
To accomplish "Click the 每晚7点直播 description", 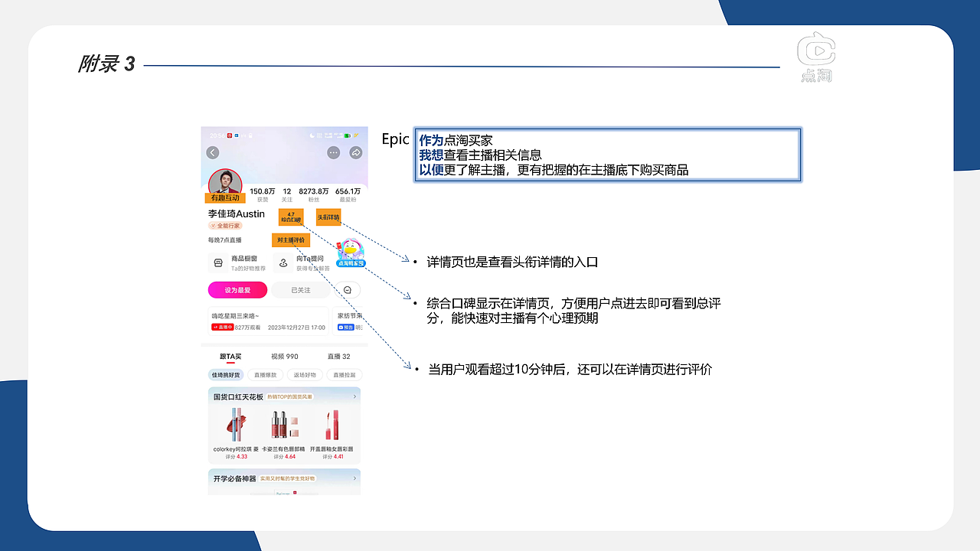I will [x=224, y=240].
